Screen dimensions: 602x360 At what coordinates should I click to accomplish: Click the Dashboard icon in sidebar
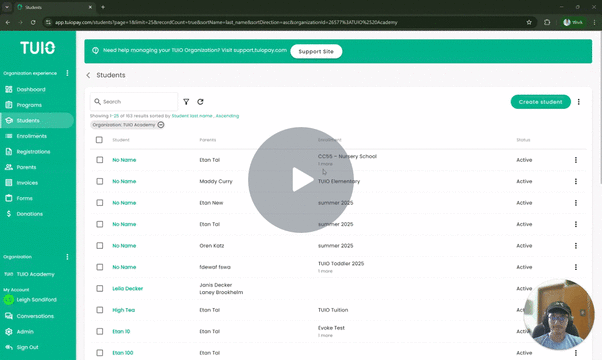pos(9,89)
